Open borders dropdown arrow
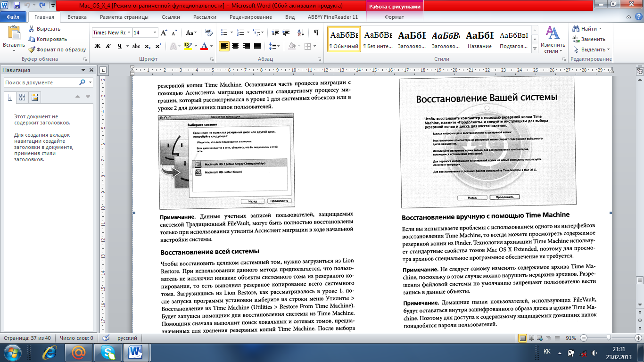Viewport: 644px width, 362px height. pyautogui.click(x=315, y=46)
